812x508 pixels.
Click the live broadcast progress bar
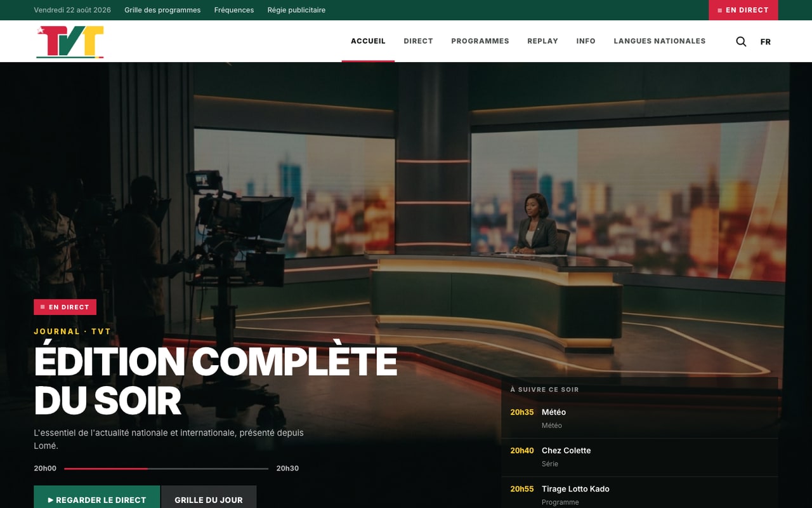166,469
